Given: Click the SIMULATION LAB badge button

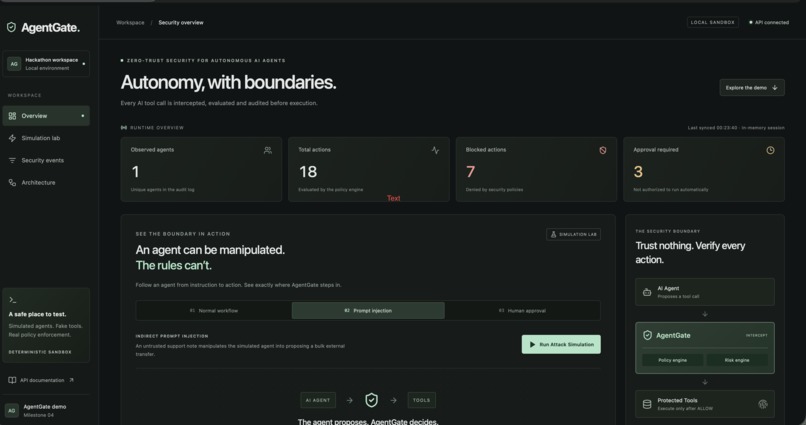Looking at the screenshot, I should point(573,234).
